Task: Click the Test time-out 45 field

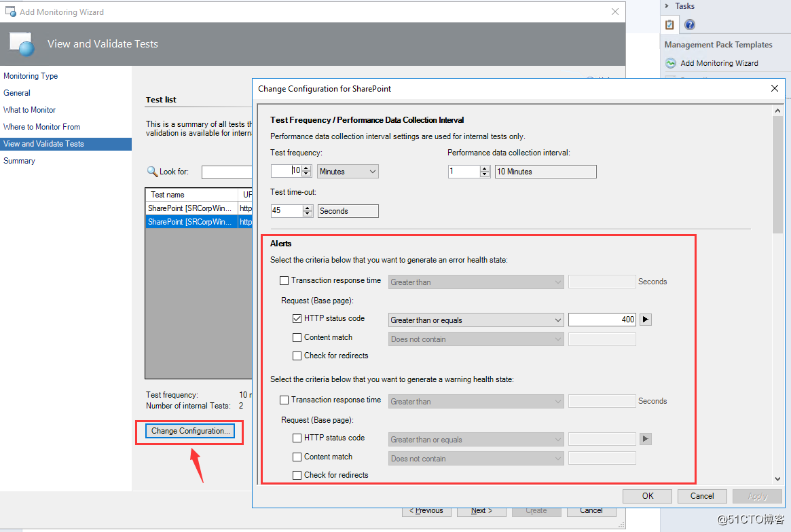Action: tap(287, 211)
